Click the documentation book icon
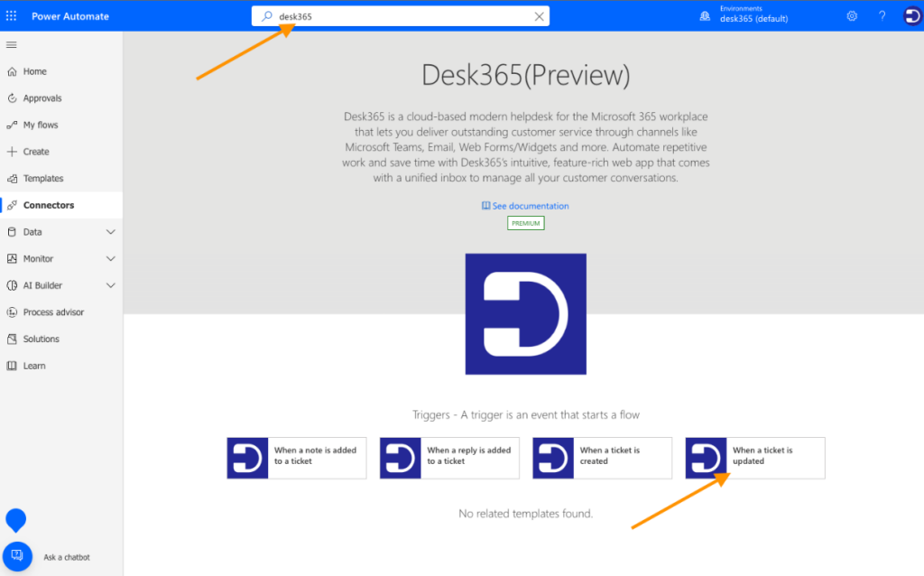 click(485, 206)
